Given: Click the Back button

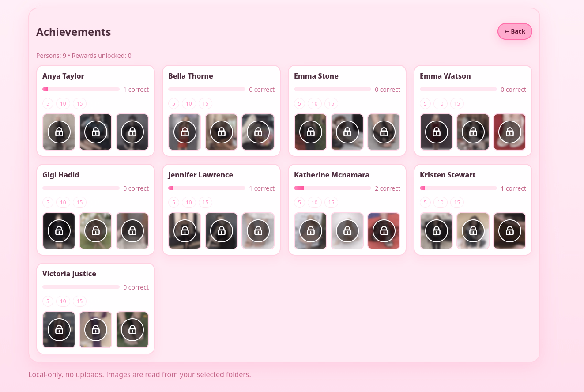Looking at the screenshot, I should coord(515,31).
